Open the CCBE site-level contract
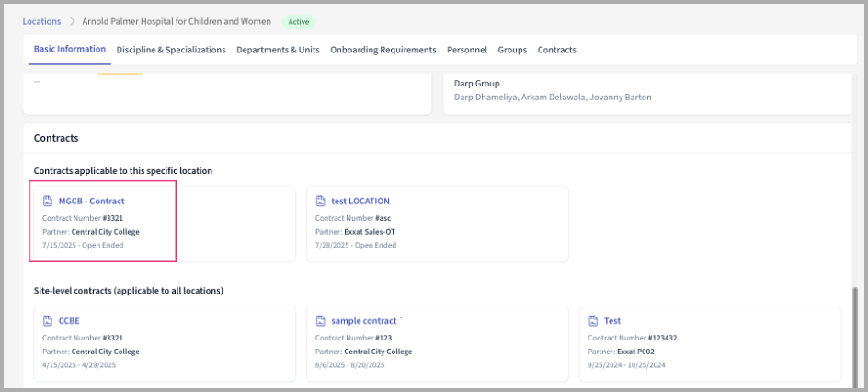Screen dimensions: 868x392 click(71, 321)
